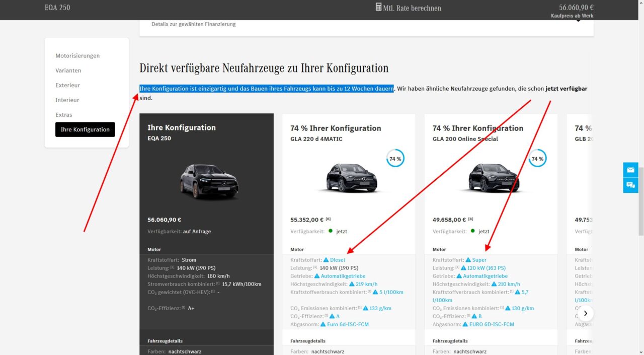Click the top speed value 160 km/h
Screen dimensions: 644x355
coord(219,276)
